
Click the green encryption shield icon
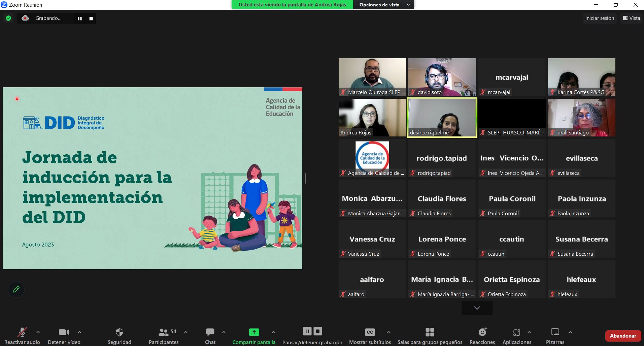click(8, 18)
